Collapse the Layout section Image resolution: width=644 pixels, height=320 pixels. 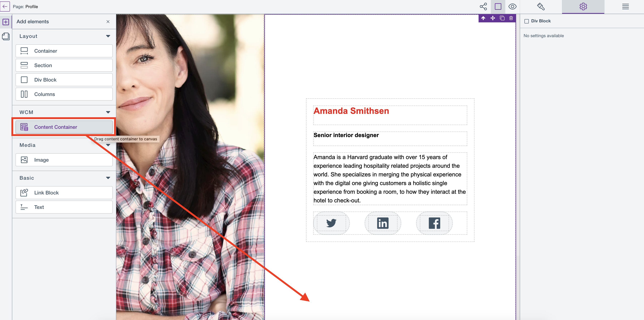point(108,36)
